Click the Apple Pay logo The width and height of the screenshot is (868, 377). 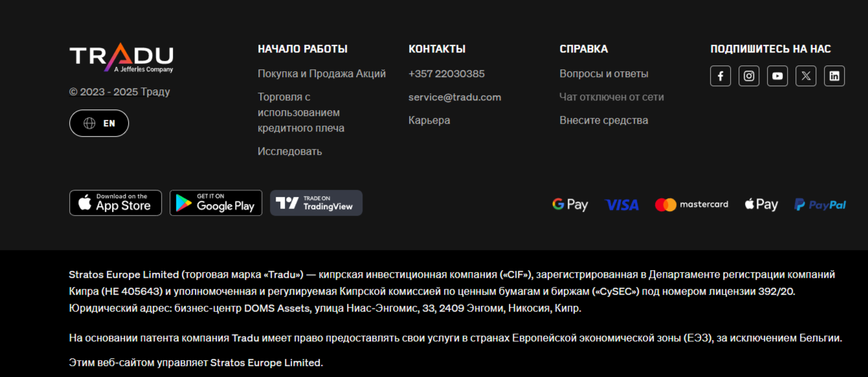click(761, 205)
